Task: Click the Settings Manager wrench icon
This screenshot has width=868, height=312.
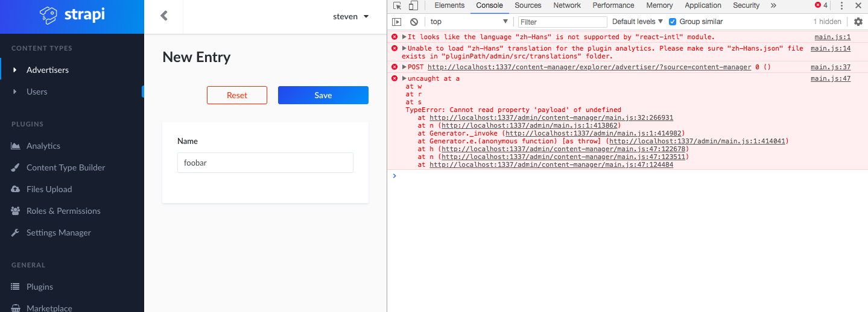Action: pos(16,232)
